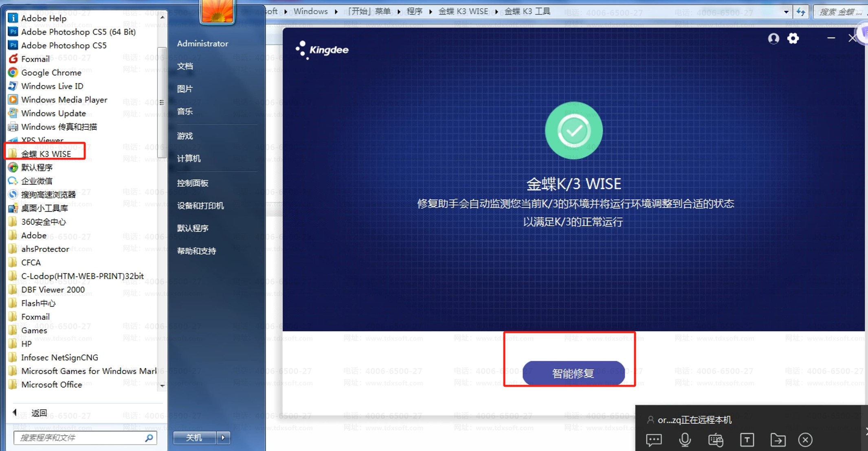Open Windows 传真和扫描

pos(59,127)
